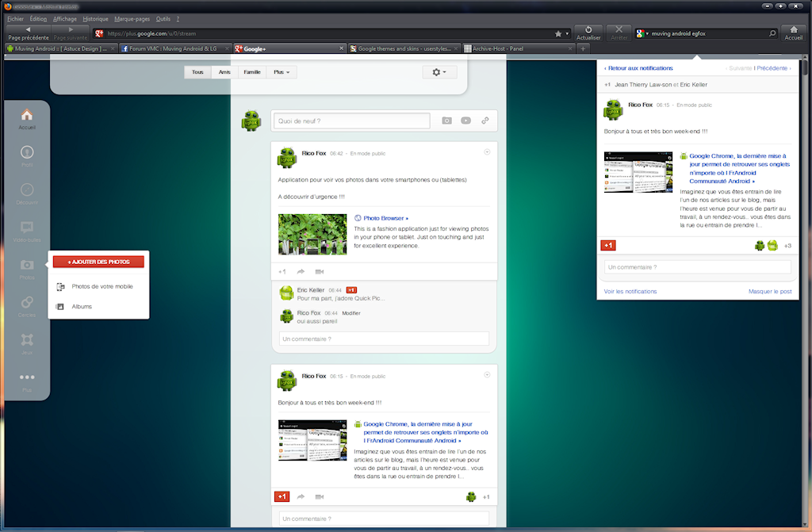Open Photos de votre mobile entry
The height and width of the screenshot is (532, 812).
coord(102,286)
